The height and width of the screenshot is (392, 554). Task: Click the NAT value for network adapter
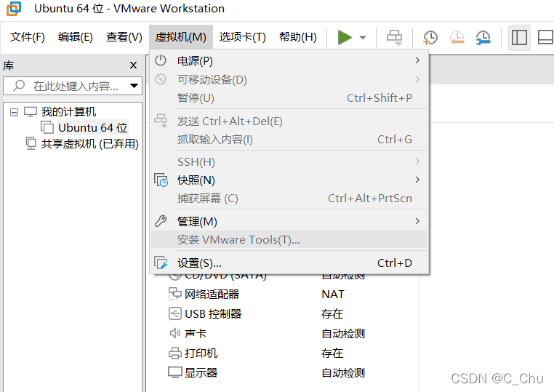pos(333,294)
